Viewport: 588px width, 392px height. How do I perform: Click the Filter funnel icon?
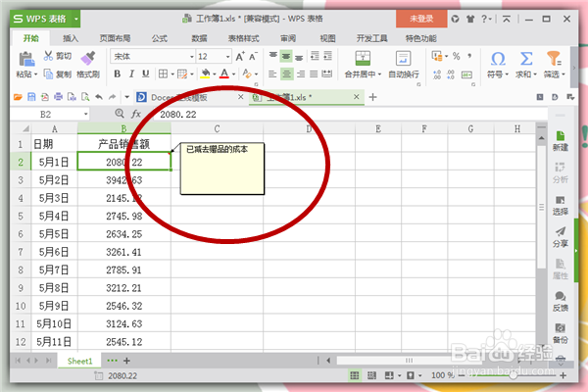[554, 59]
